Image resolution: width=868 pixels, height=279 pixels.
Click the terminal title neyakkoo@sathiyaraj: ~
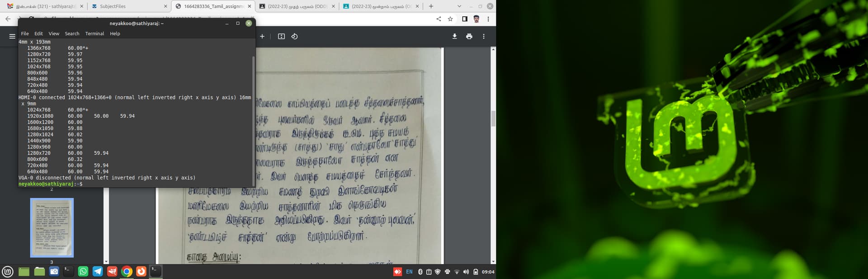(137, 23)
